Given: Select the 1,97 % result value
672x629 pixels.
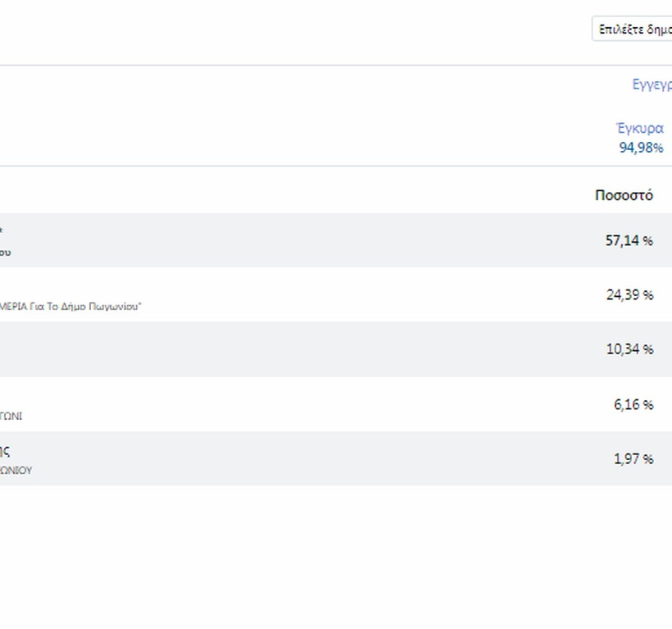Looking at the screenshot, I should point(633,458).
